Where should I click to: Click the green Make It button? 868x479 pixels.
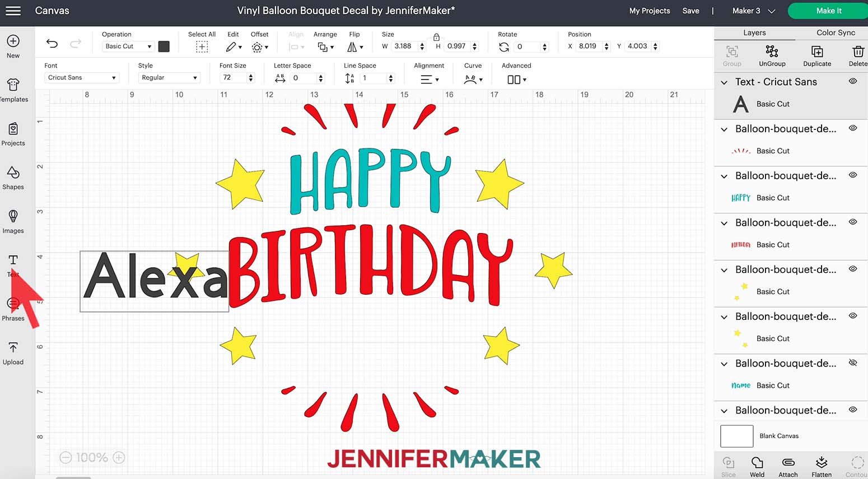829,11
